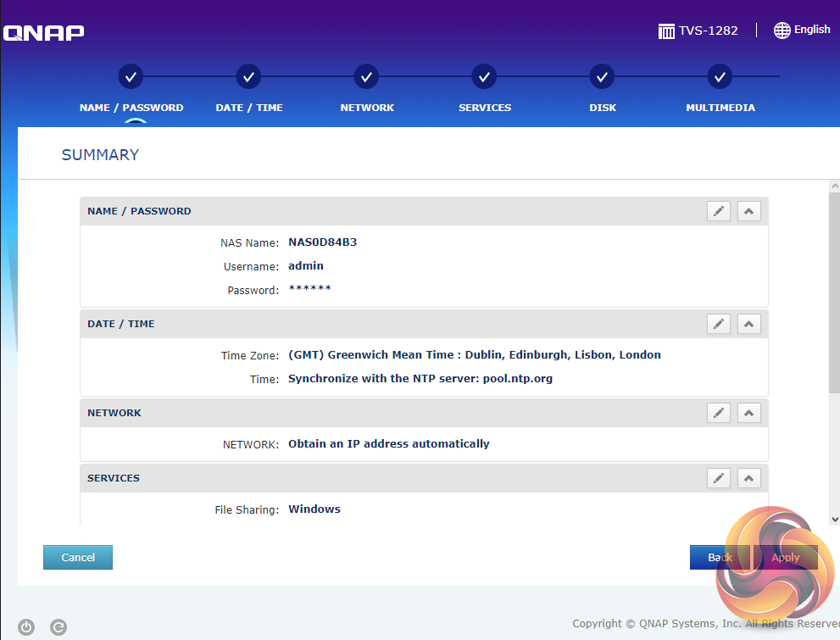Go to Multimedia step checkmark
The image size is (840, 640).
[x=720, y=77]
